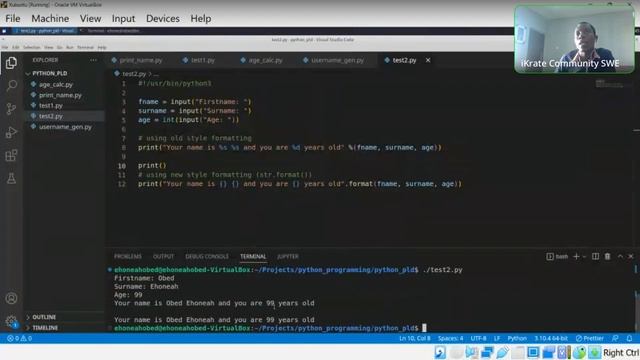Select the TERMINAL panel tab
Screen dimensions: 640x360
coord(253,256)
